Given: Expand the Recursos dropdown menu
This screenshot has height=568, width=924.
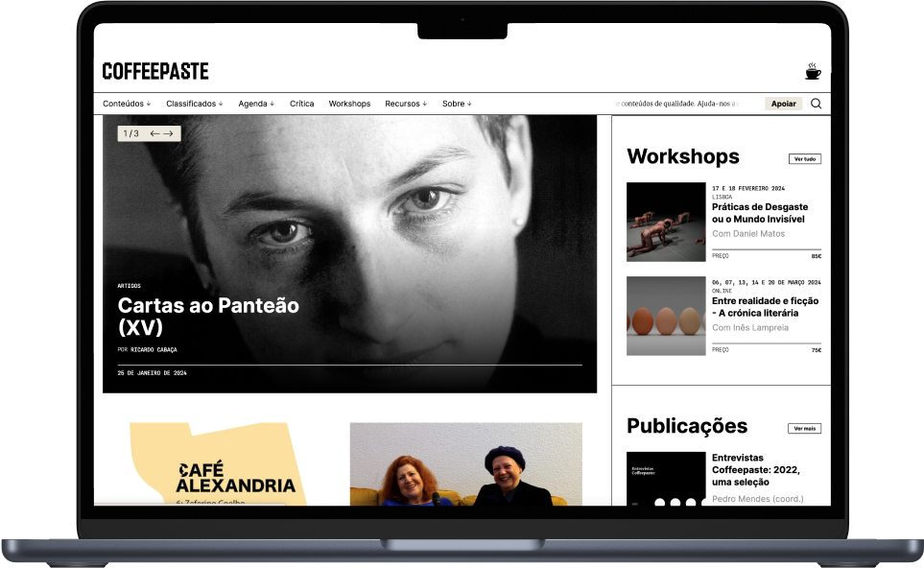Looking at the screenshot, I should click(x=406, y=104).
